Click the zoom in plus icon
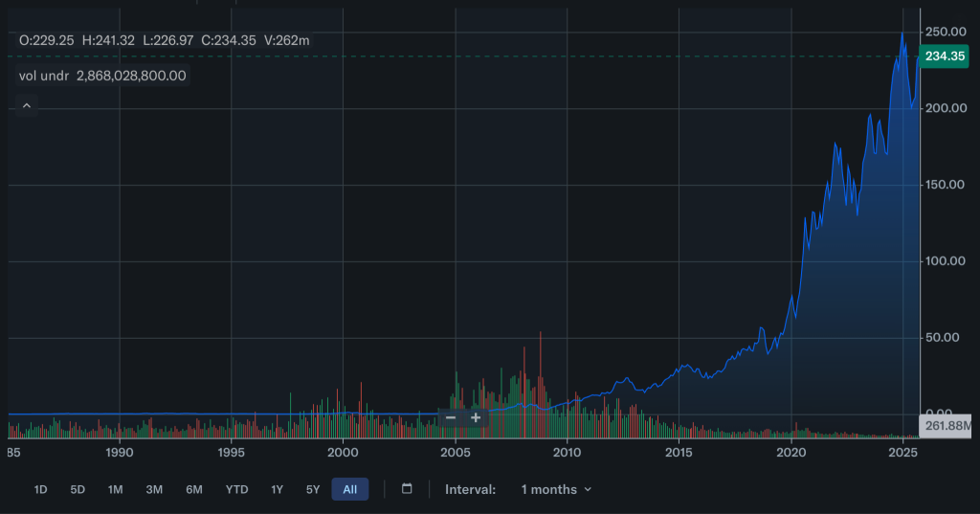 coord(476,418)
